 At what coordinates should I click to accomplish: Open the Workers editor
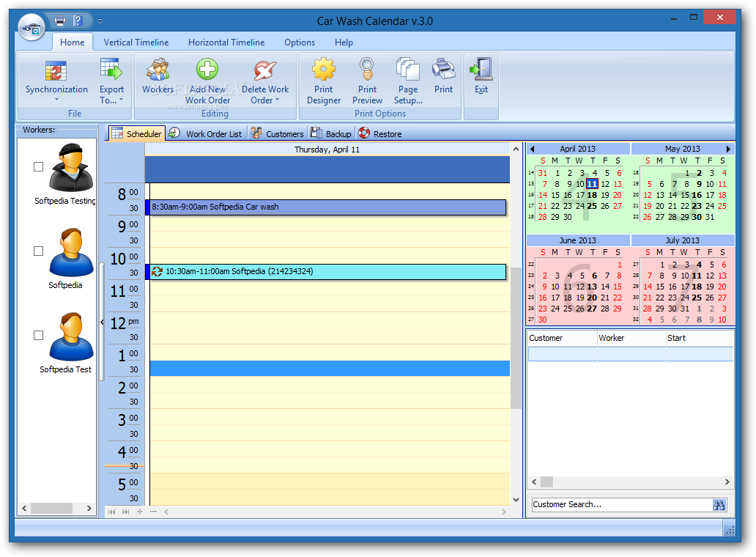pos(157,76)
